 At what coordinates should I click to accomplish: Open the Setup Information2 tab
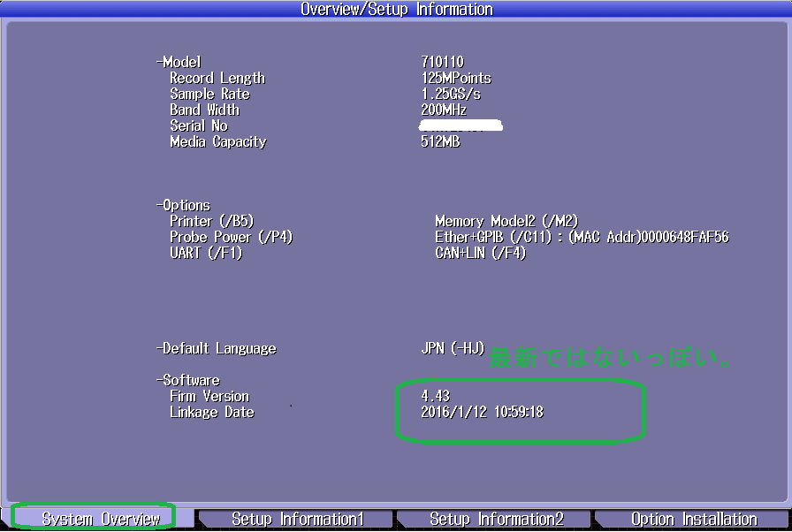pyautogui.click(x=495, y=519)
